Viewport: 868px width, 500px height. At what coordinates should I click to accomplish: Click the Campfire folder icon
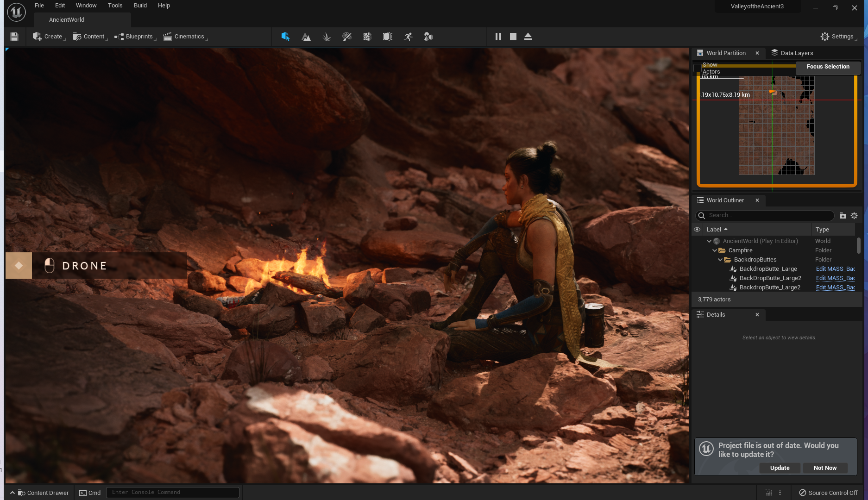[x=722, y=250]
